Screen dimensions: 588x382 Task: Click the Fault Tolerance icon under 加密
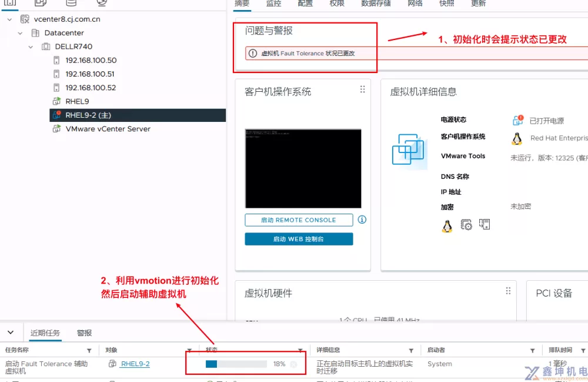point(484,224)
